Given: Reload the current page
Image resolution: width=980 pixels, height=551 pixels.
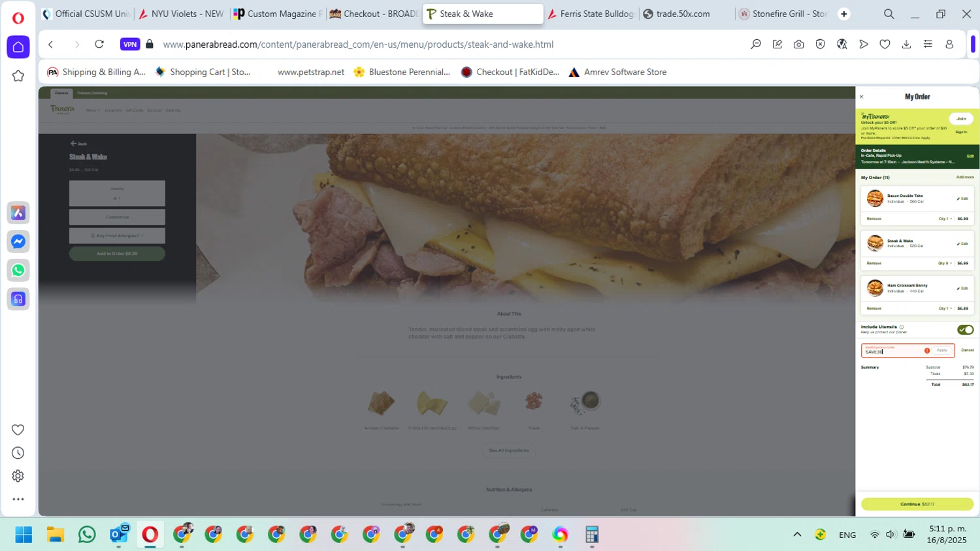Looking at the screenshot, I should [x=99, y=44].
